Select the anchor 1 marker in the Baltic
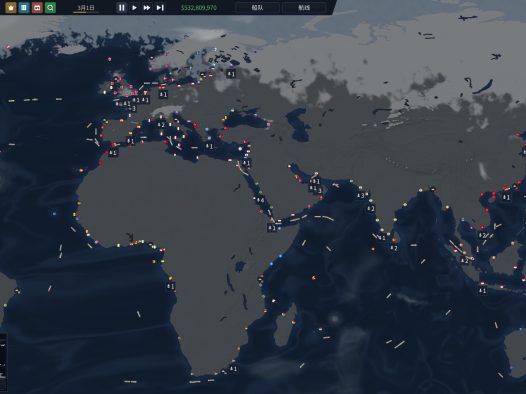The image size is (526, 394). pyautogui.click(x=163, y=95)
